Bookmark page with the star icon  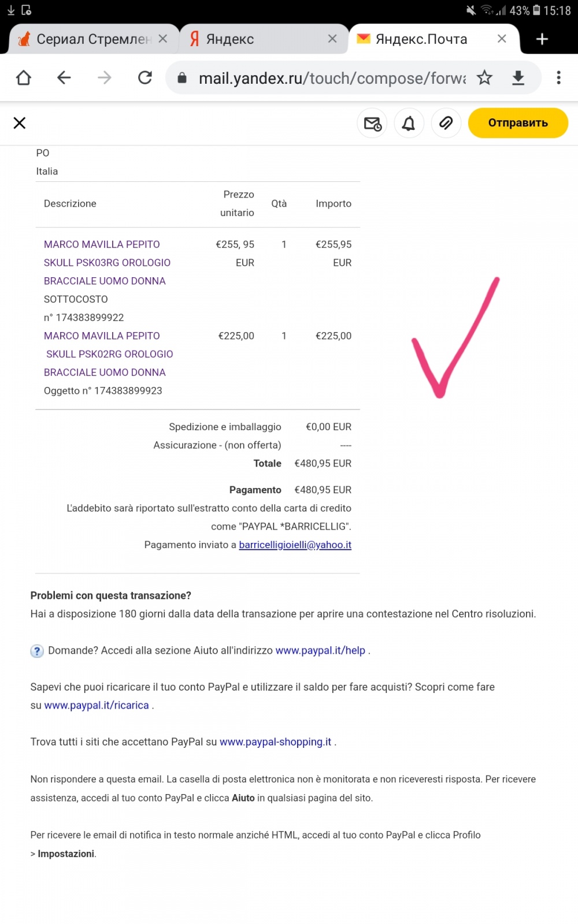click(x=484, y=77)
